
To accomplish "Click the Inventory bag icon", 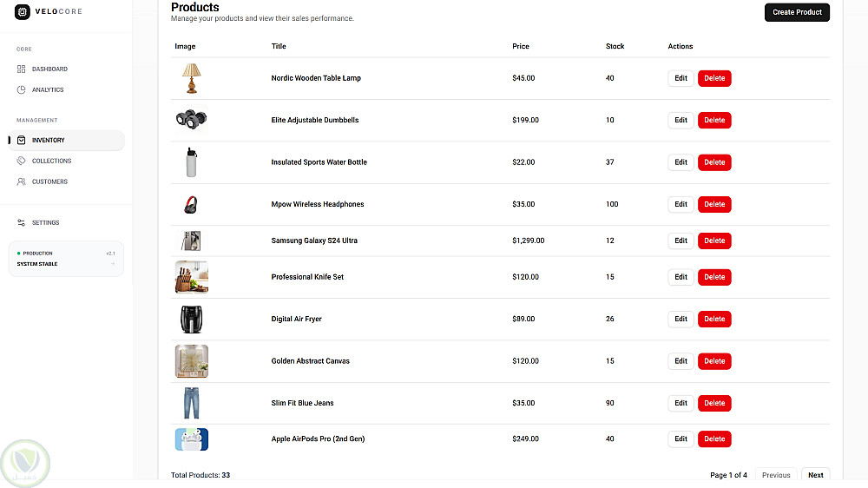I will coord(22,140).
